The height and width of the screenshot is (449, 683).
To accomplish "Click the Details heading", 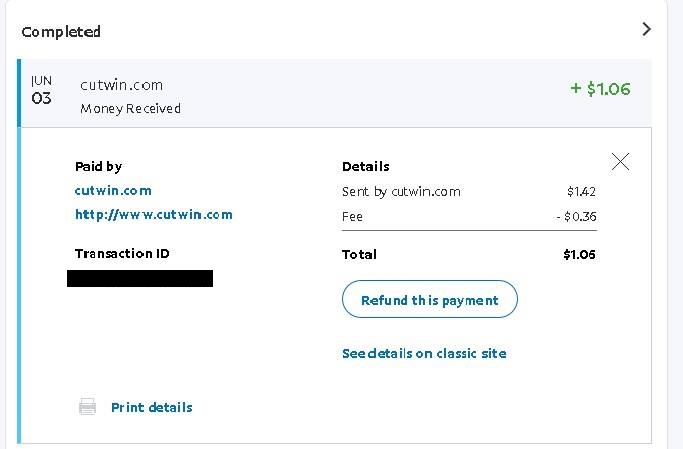I will click(366, 166).
